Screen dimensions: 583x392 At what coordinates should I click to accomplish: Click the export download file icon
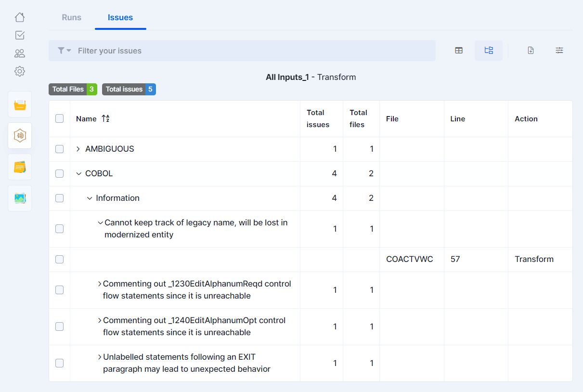pyautogui.click(x=531, y=51)
